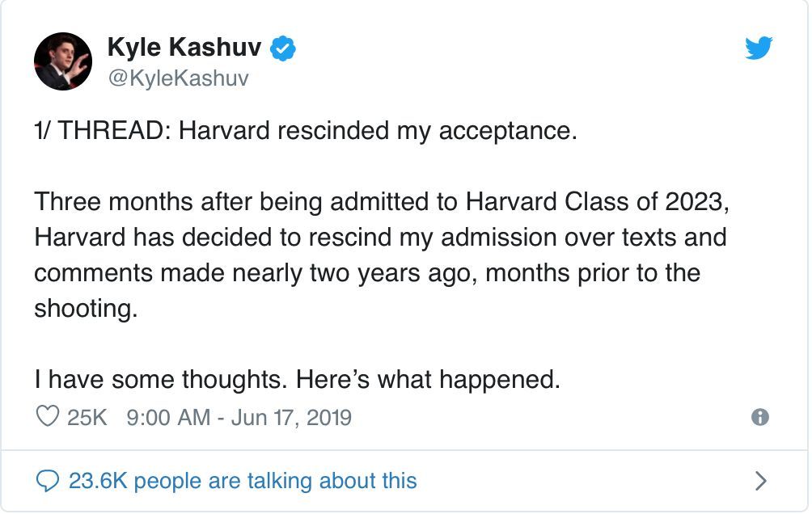The image size is (812, 514).
Task: Open the 9:00 AM tweet timestamp
Action: (167, 417)
